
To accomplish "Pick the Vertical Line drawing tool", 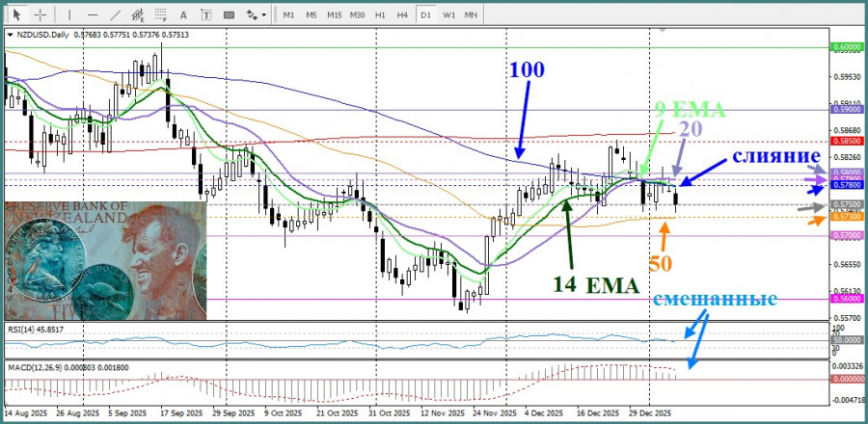I will (x=69, y=14).
